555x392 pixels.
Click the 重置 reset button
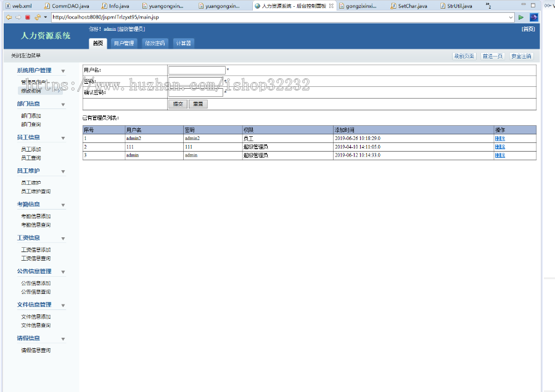click(197, 104)
